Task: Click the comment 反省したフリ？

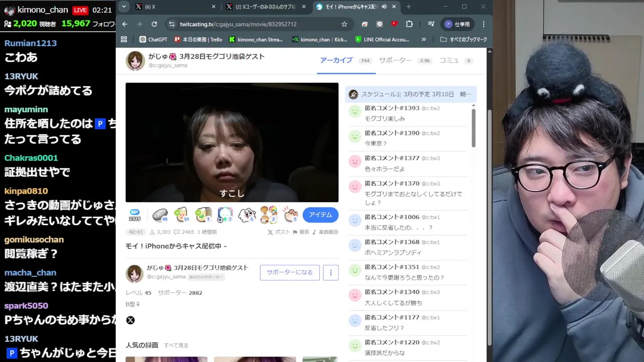Action: 384,328
